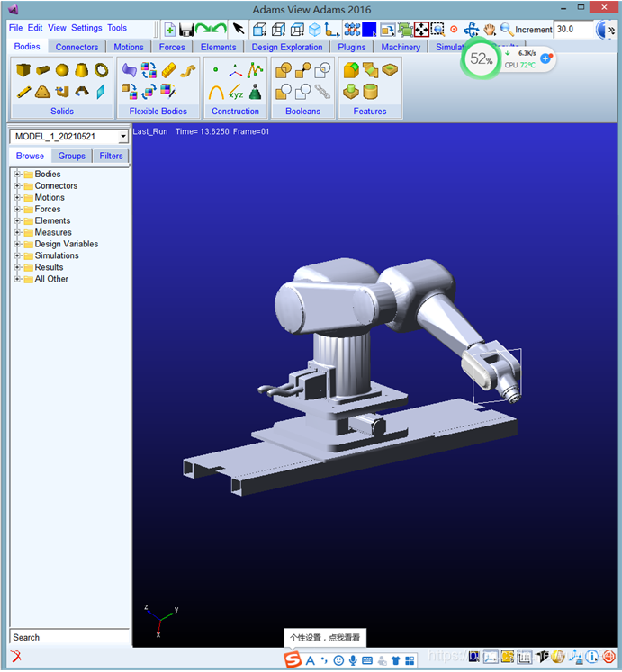Click the xyz marker construction tool
Screen dimensions: 622x672
(236, 92)
